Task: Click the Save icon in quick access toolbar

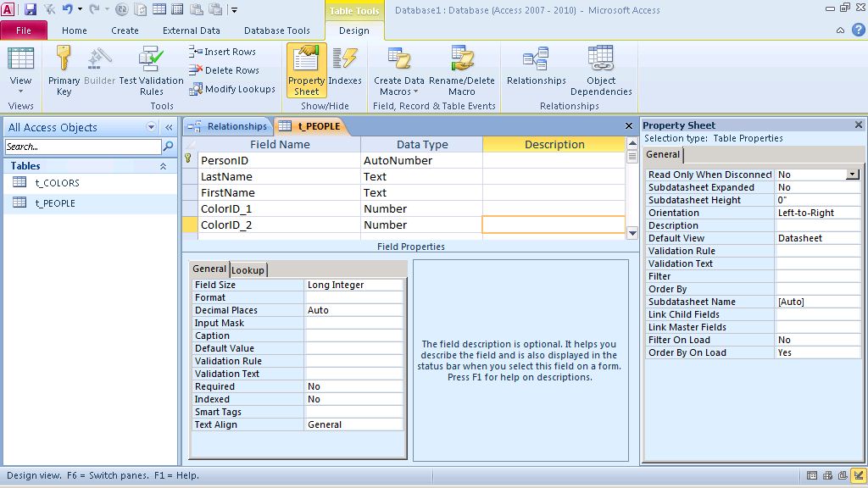Action: (x=30, y=9)
